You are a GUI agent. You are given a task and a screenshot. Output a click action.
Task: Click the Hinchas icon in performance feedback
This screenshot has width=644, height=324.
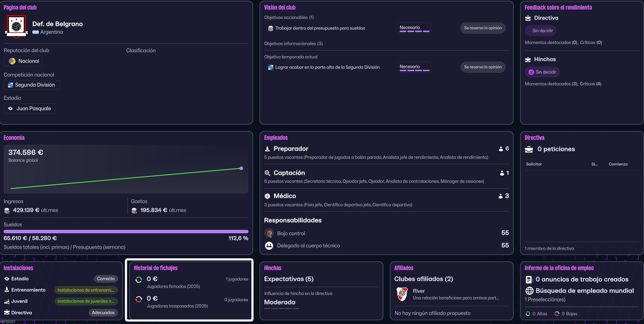528,59
